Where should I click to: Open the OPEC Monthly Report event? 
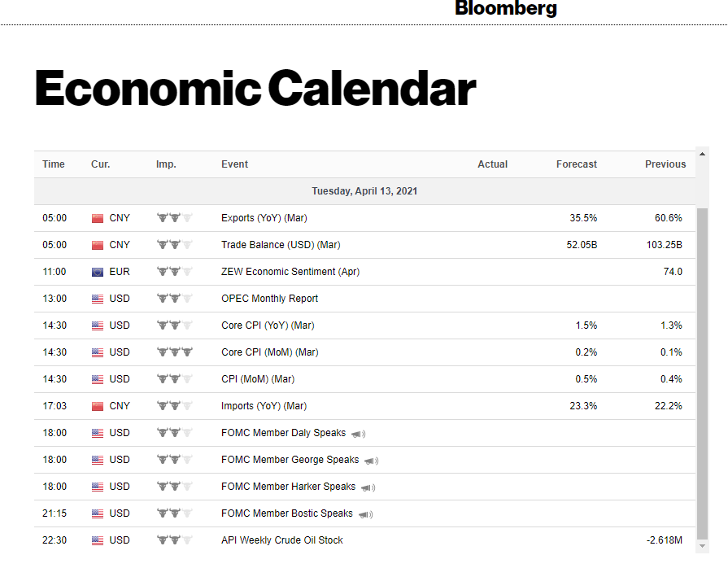pos(269,299)
